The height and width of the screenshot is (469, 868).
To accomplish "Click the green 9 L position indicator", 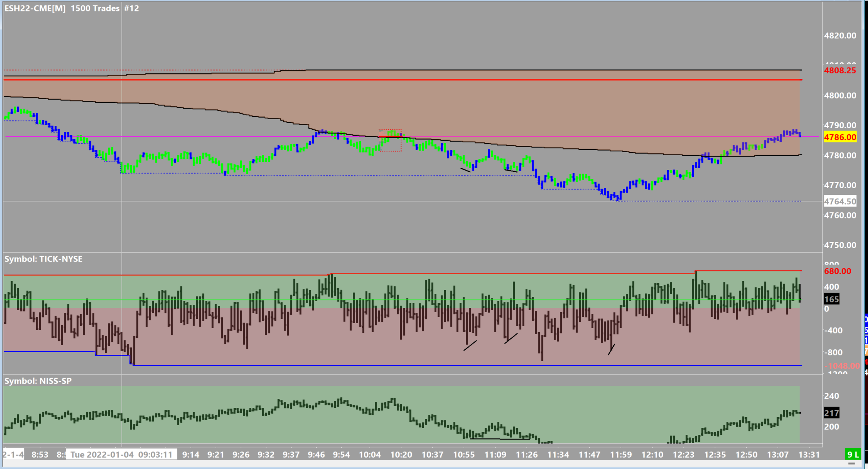I will click(x=854, y=454).
